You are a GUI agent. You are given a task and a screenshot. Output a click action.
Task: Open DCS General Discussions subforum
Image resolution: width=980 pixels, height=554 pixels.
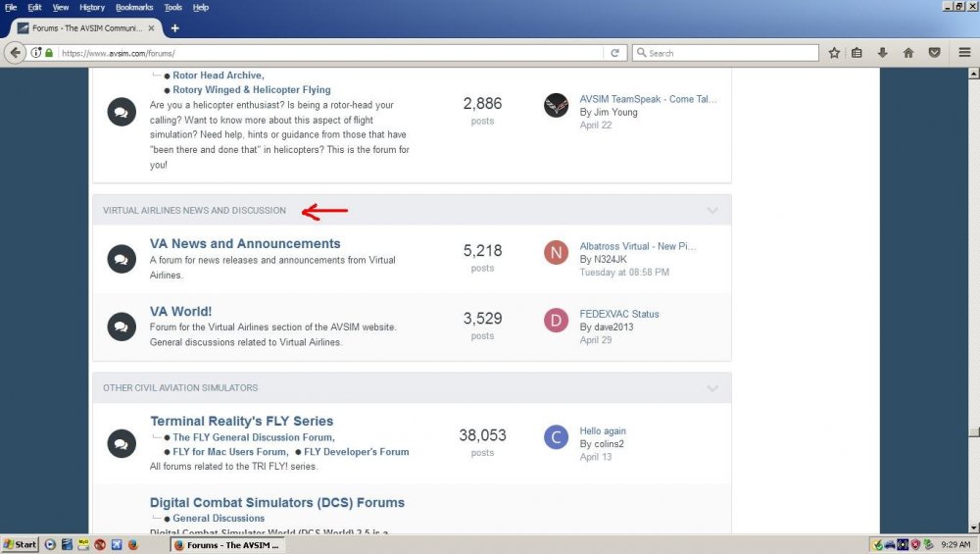pyautogui.click(x=219, y=519)
